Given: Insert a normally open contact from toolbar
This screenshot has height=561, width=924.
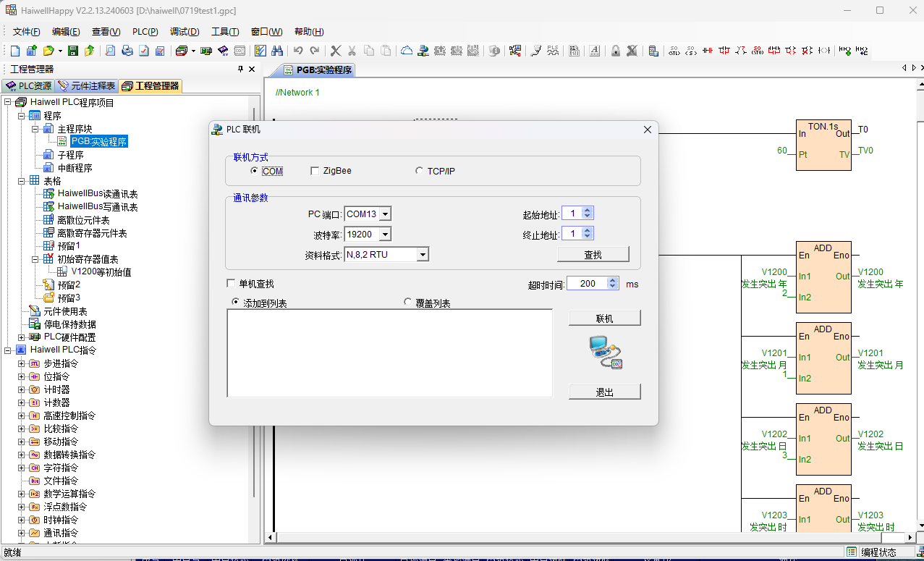Looking at the screenshot, I should [708, 51].
